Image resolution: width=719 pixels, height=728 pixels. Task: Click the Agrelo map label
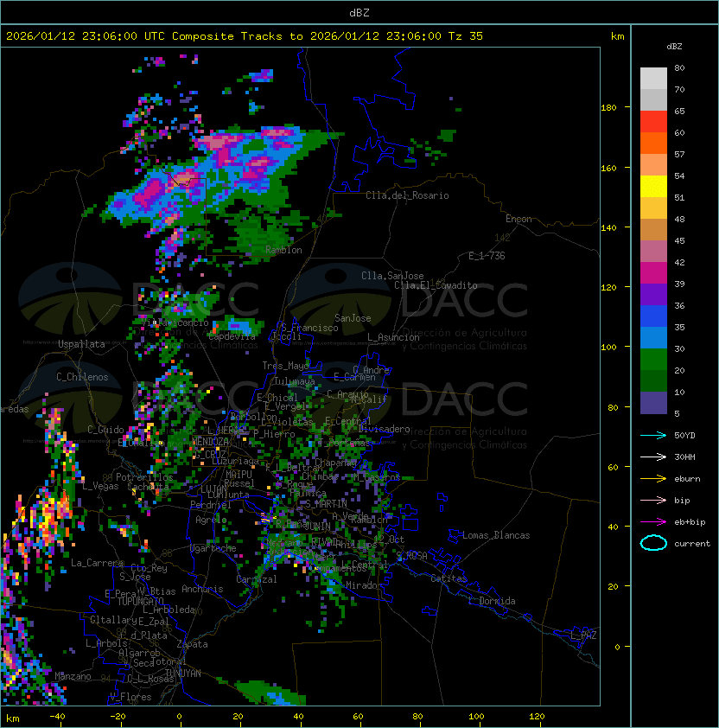(x=211, y=520)
